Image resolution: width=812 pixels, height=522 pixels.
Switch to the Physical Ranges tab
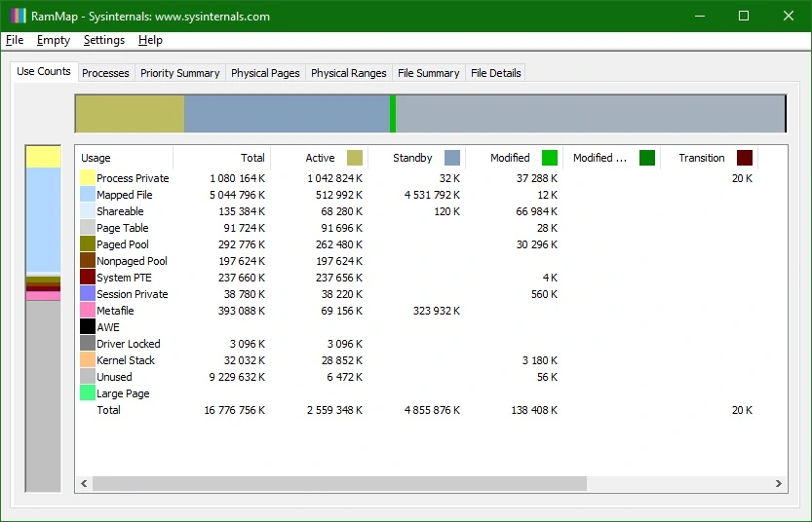[x=349, y=73]
